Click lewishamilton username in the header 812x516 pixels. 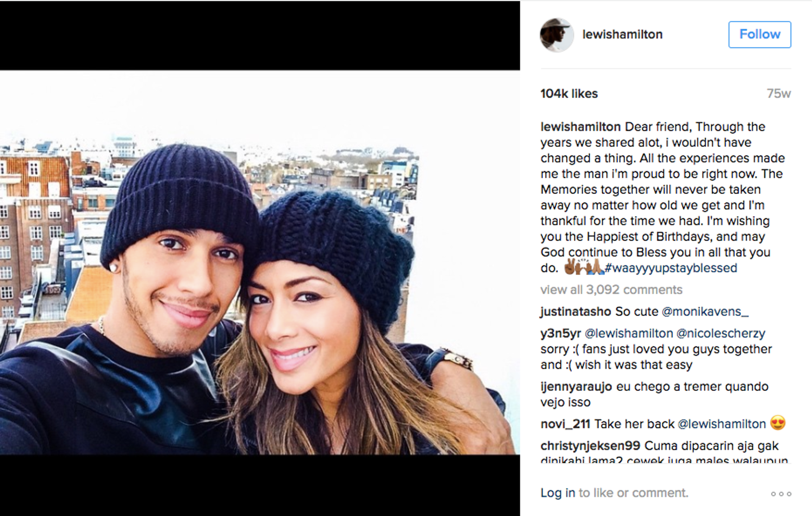[623, 34]
